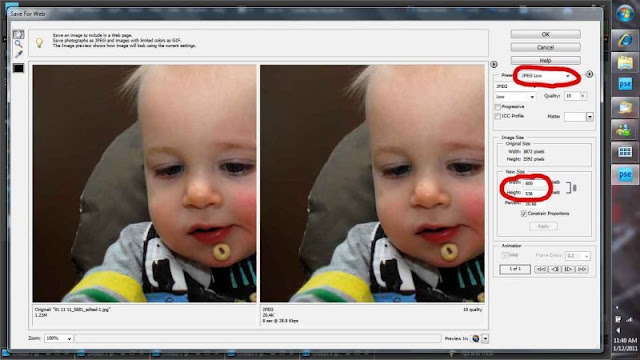Open the Preview In browser dropdown arrow
This screenshot has height=360, width=640.
tap(485, 338)
